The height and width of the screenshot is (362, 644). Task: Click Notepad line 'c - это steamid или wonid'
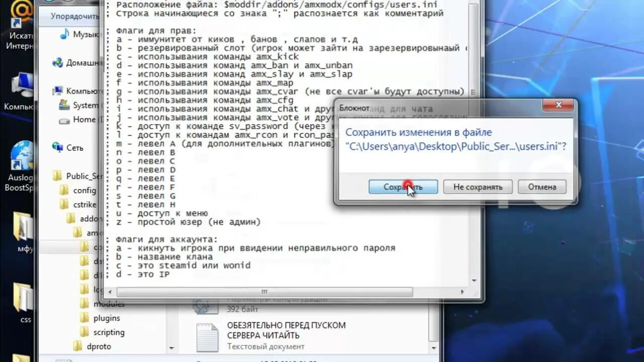pyautogui.click(x=178, y=265)
